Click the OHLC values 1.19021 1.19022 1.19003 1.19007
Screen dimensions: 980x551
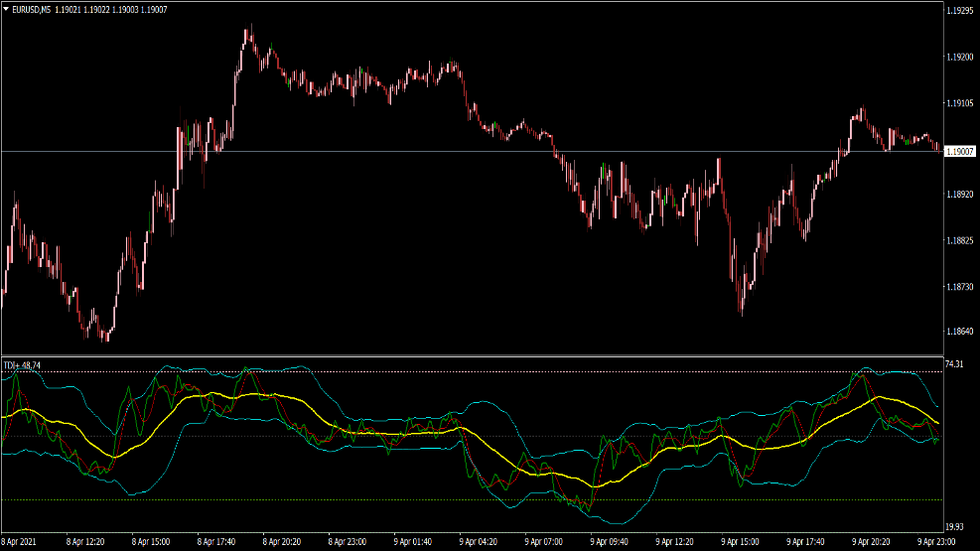[111, 10]
